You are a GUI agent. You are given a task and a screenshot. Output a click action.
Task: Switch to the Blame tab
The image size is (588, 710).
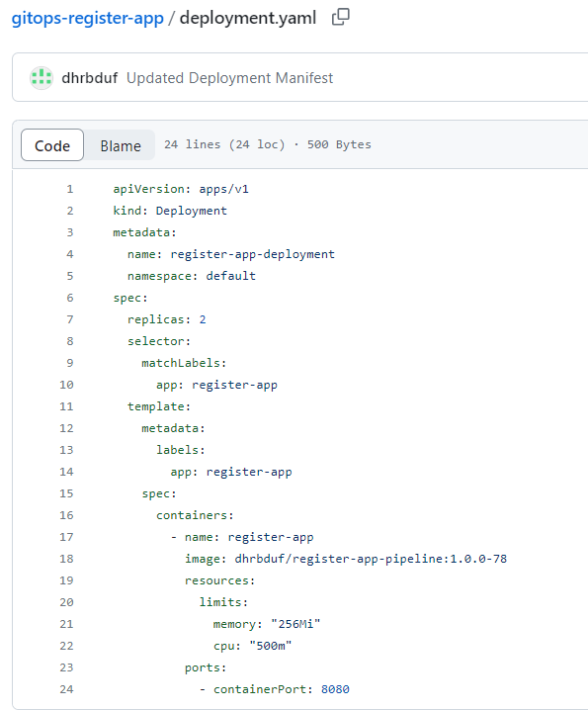[x=121, y=145]
